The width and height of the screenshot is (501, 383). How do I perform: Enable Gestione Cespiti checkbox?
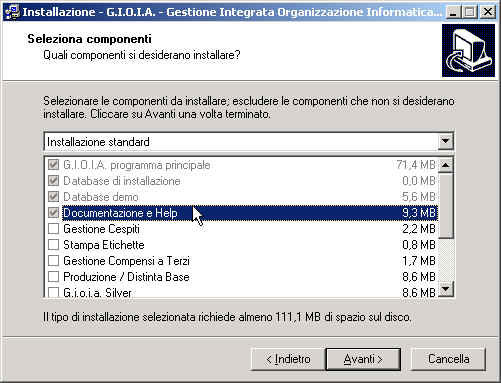(53, 229)
